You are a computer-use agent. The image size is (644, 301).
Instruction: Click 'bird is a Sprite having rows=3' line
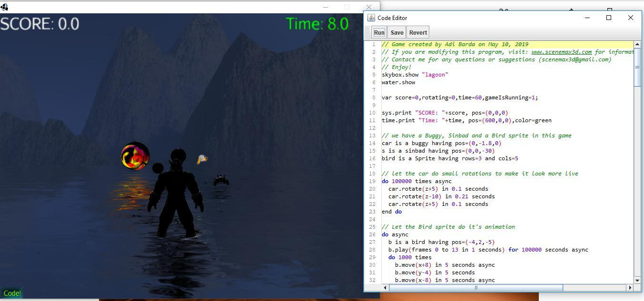[450, 158]
